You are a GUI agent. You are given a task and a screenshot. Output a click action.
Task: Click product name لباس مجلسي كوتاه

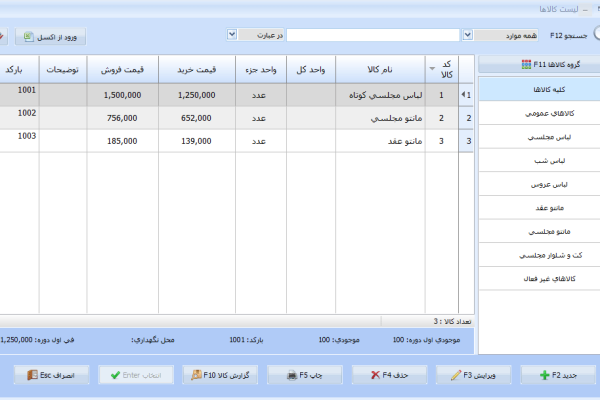385,95
